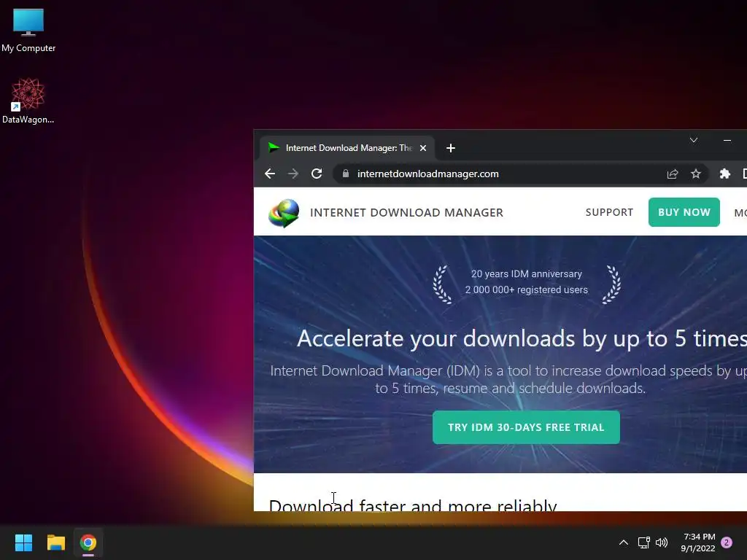Share this page icon in address bar
Screen dimensions: 747x560
672,174
